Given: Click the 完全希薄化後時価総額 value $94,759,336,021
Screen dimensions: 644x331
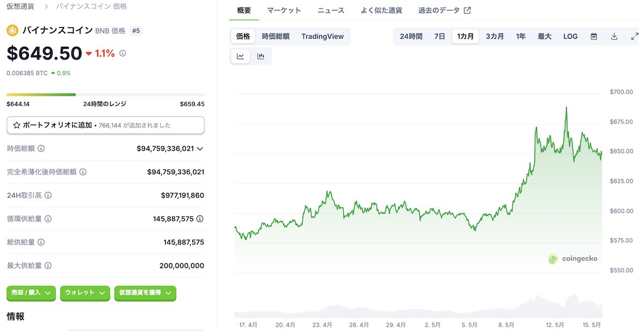Looking at the screenshot, I should (x=175, y=172).
